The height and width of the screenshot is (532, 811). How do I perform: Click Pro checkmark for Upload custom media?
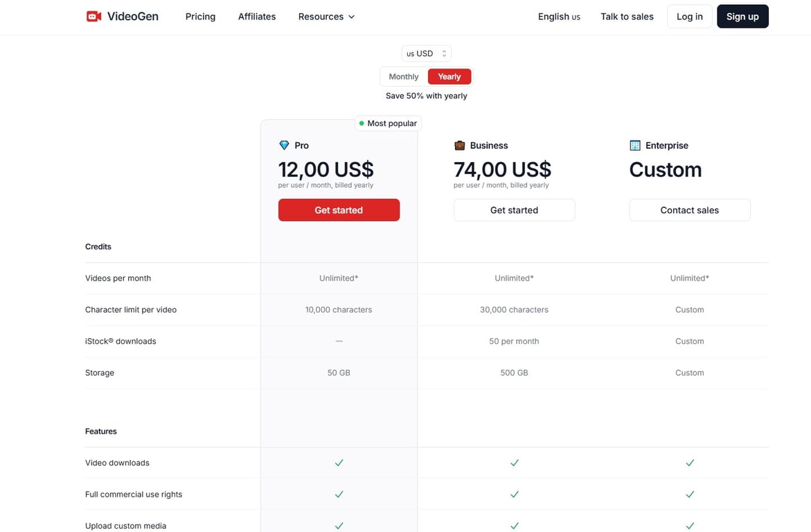[x=339, y=526]
